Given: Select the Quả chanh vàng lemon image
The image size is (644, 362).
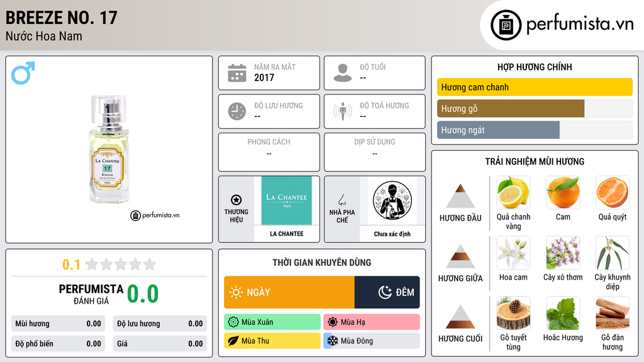Looking at the screenshot, I should [x=513, y=192].
